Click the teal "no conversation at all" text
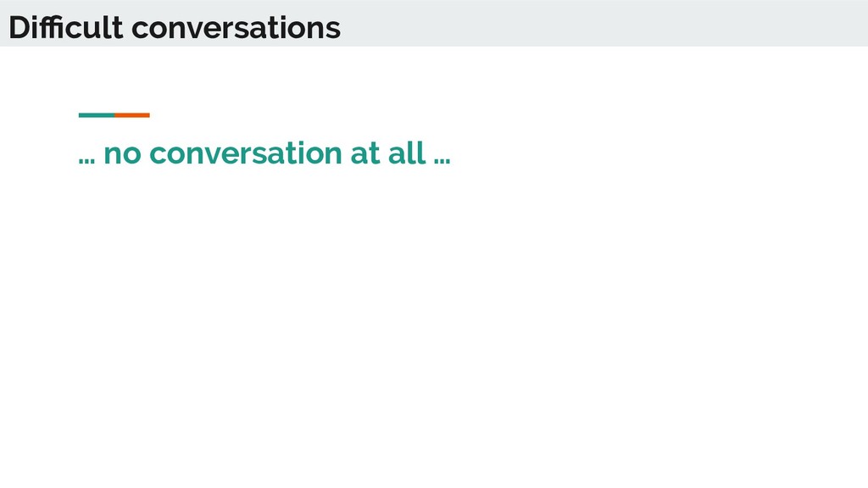 [264, 153]
